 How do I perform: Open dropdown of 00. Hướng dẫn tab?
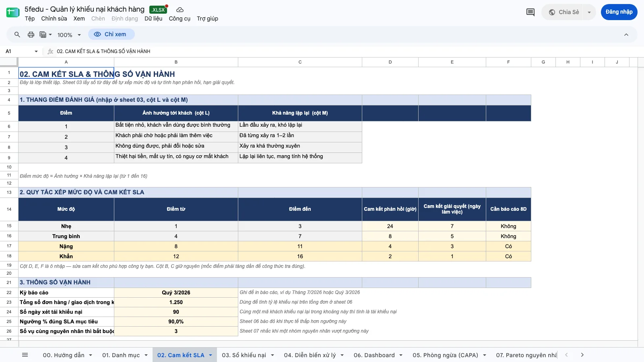tap(91, 355)
